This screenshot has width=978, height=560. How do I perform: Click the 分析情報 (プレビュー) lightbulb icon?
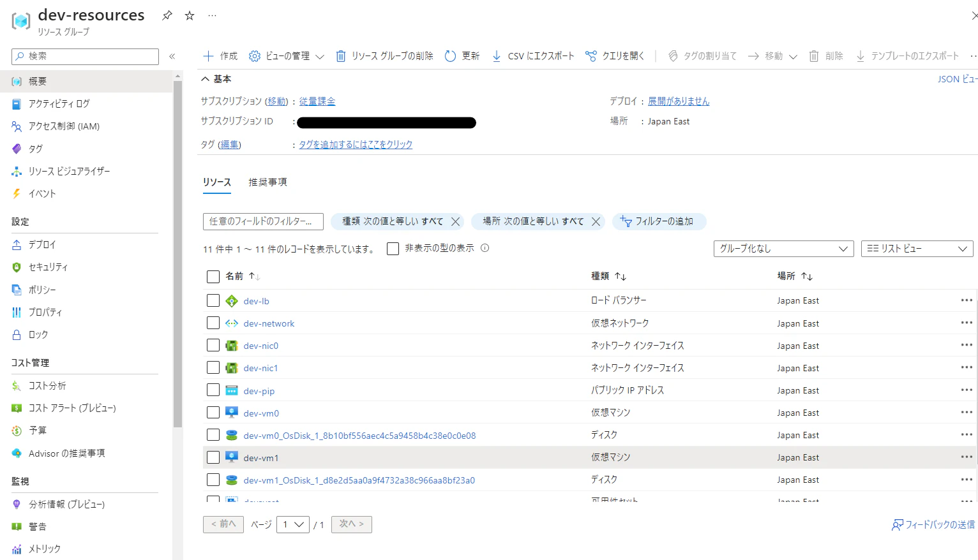tap(17, 505)
